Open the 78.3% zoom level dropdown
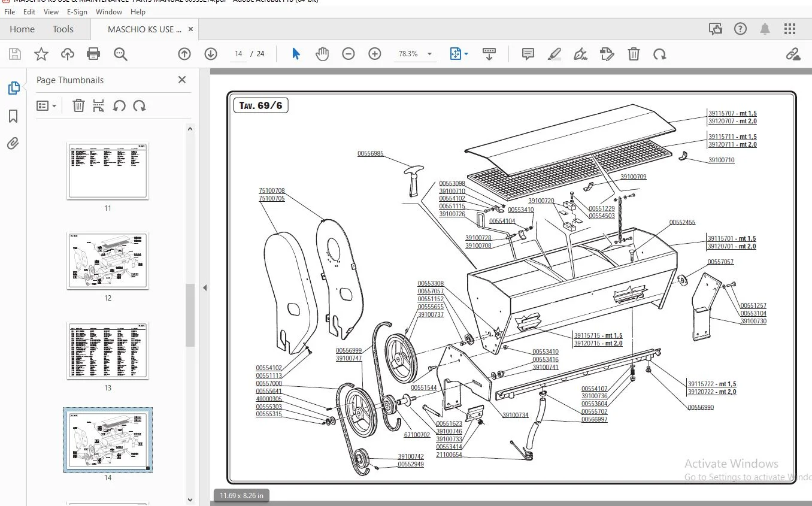 [416, 54]
